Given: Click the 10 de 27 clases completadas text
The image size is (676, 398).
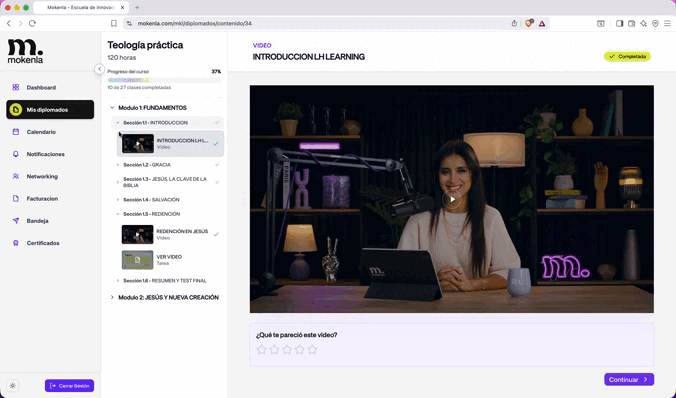Looking at the screenshot, I should click(x=139, y=88).
